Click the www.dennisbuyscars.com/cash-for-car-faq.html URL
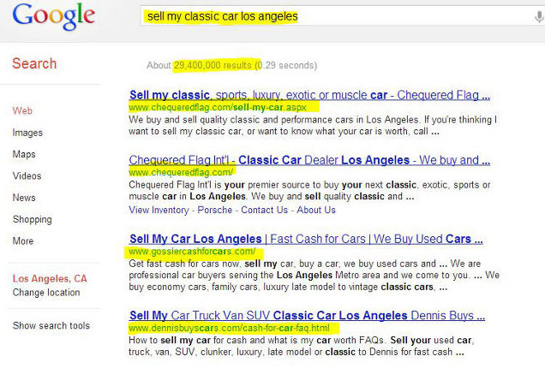Screen dimensions: 545x392 [229, 328]
